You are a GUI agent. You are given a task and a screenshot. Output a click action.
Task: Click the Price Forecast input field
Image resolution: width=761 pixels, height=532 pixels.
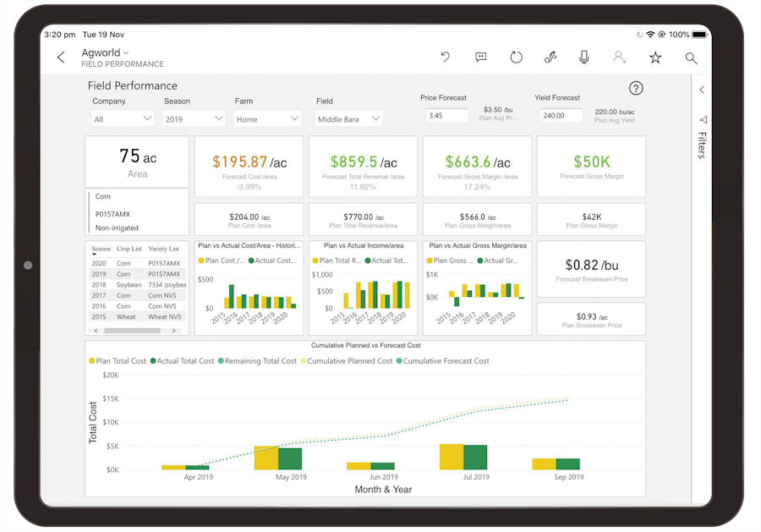click(446, 116)
